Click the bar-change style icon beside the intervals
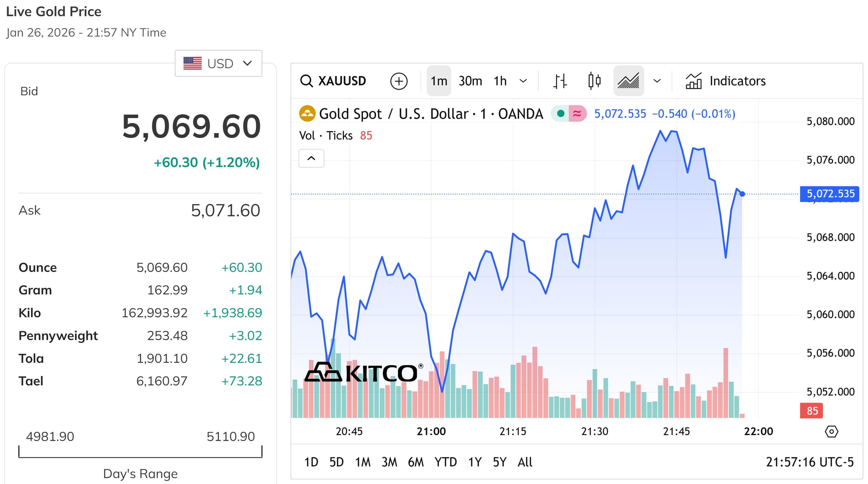868x484 pixels. click(x=559, y=81)
